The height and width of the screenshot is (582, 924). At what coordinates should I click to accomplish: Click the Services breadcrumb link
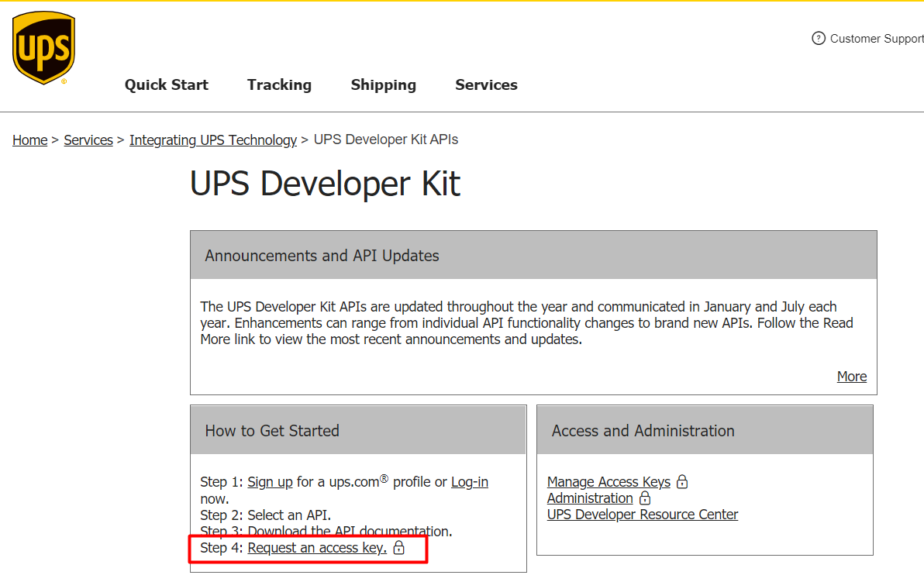(88, 140)
